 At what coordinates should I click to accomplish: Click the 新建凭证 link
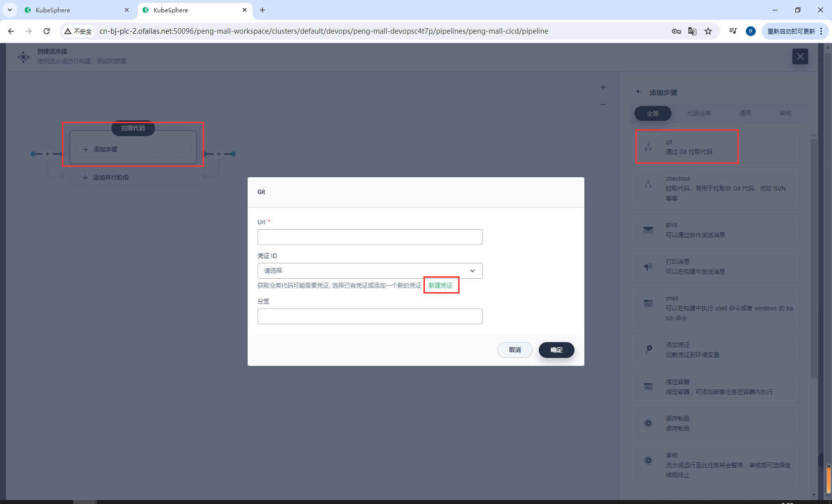(x=441, y=286)
